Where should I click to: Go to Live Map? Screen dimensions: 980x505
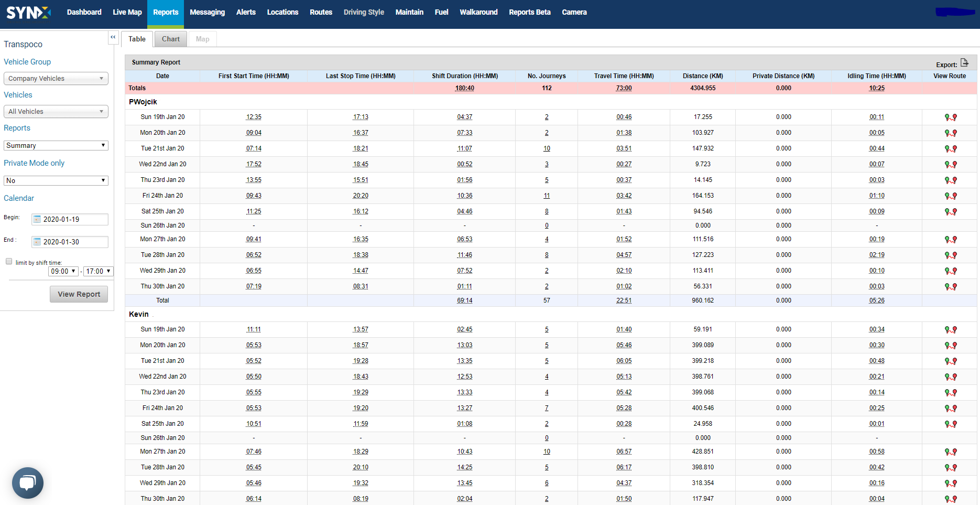point(127,12)
